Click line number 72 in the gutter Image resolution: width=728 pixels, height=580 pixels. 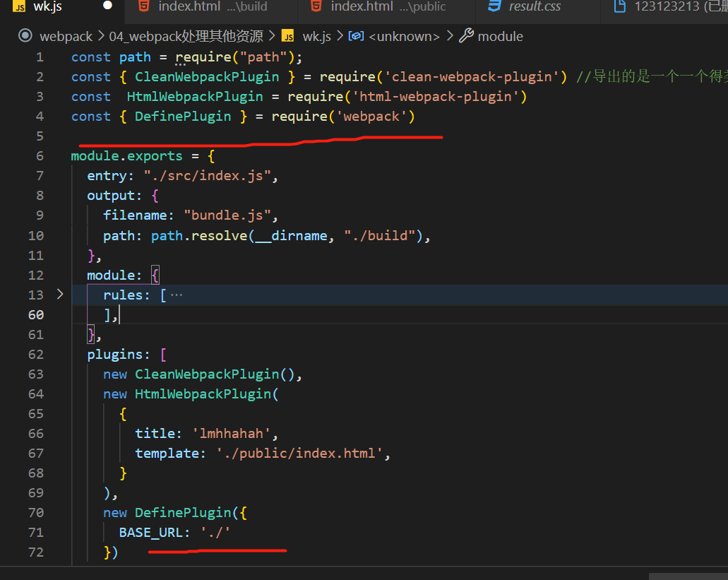[36, 552]
